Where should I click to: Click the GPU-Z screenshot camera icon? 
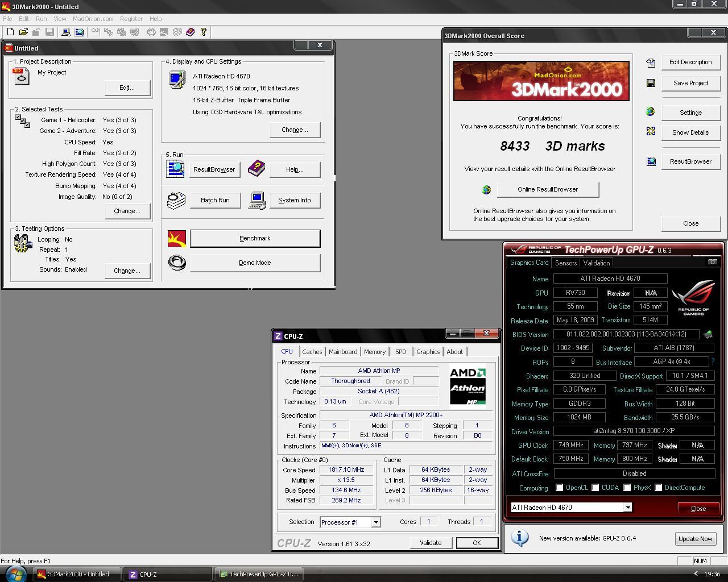pos(712,262)
